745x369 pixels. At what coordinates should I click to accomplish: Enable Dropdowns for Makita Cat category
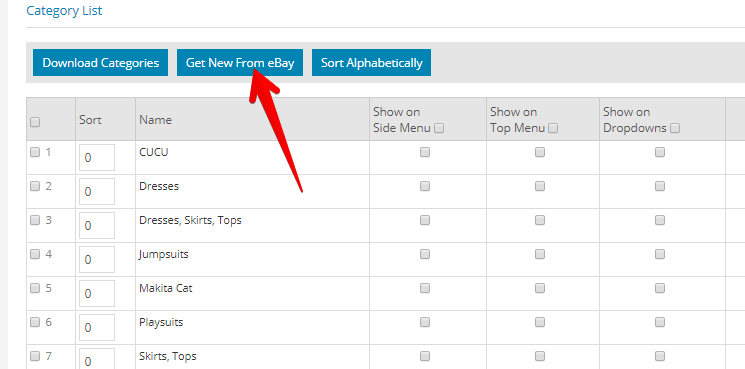659,288
